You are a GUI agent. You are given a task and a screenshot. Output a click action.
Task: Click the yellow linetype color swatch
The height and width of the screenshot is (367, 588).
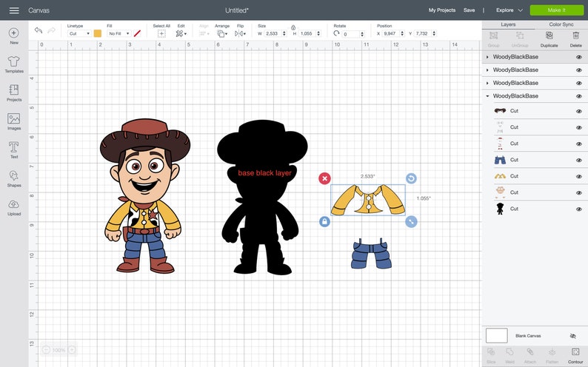[x=98, y=33]
